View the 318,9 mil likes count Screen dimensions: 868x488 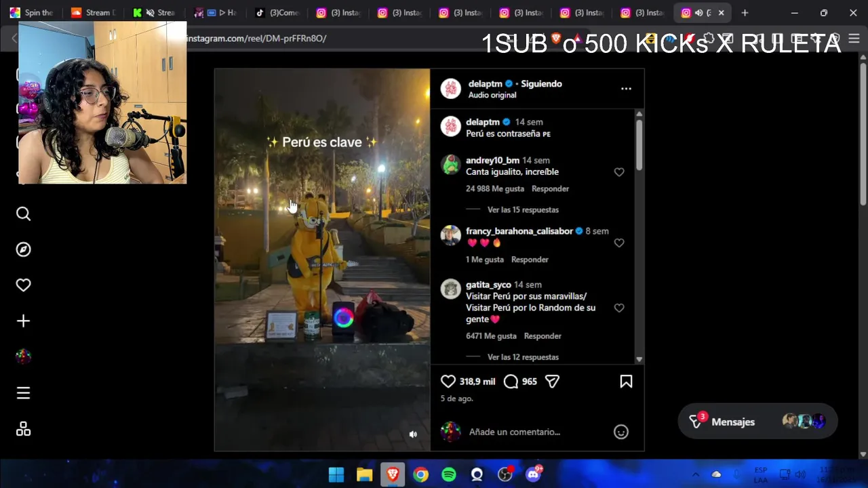click(477, 382)
